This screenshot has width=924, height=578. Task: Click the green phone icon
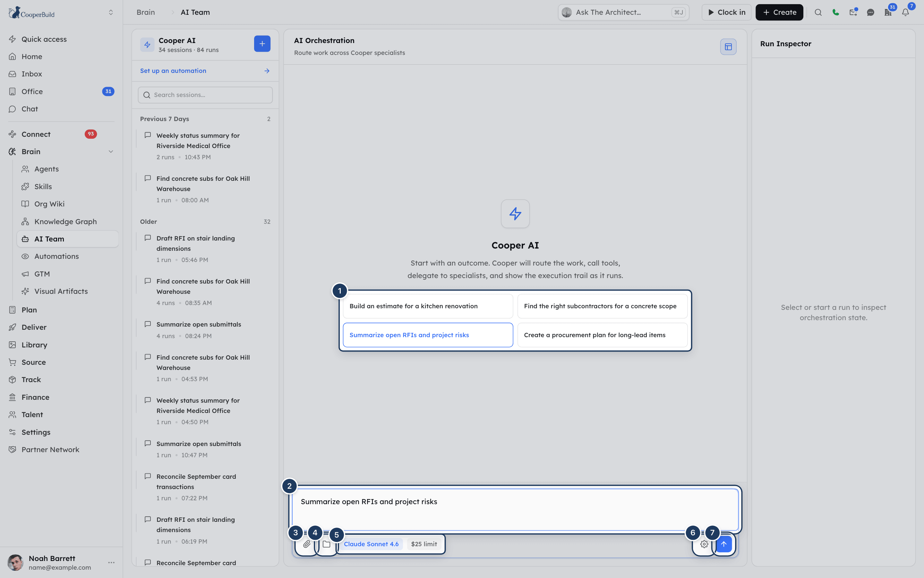pos(835,12)
